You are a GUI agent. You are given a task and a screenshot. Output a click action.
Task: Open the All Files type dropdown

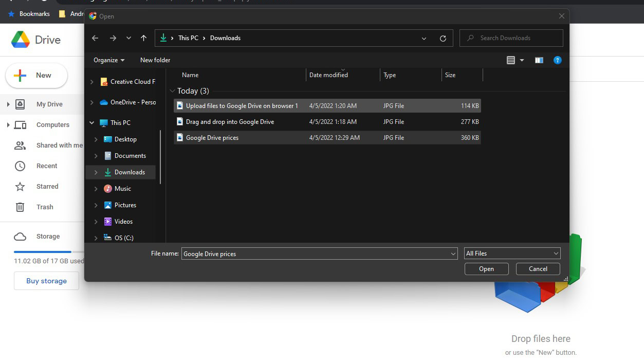coord(512,254)
